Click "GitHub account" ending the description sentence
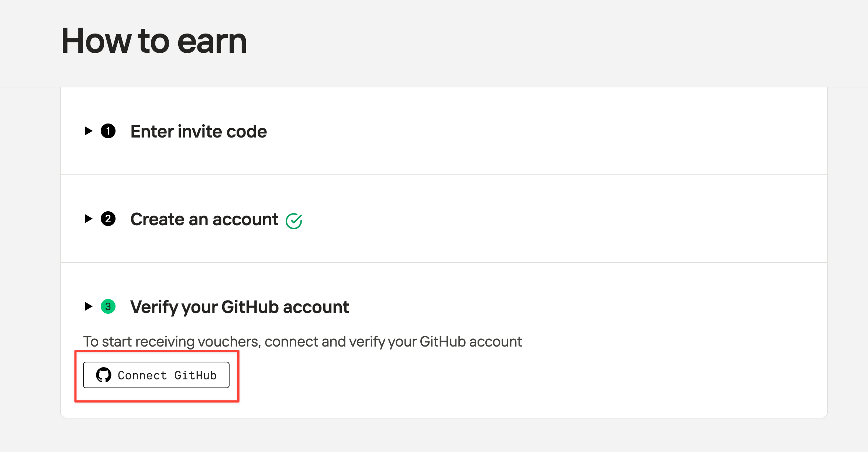Viewport: 868px width, 452px height. (x=471, y=342)
